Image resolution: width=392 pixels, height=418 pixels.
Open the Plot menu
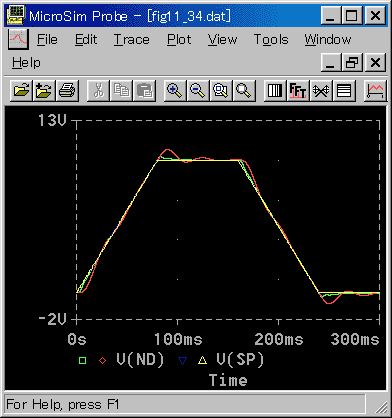coord(179,40)
